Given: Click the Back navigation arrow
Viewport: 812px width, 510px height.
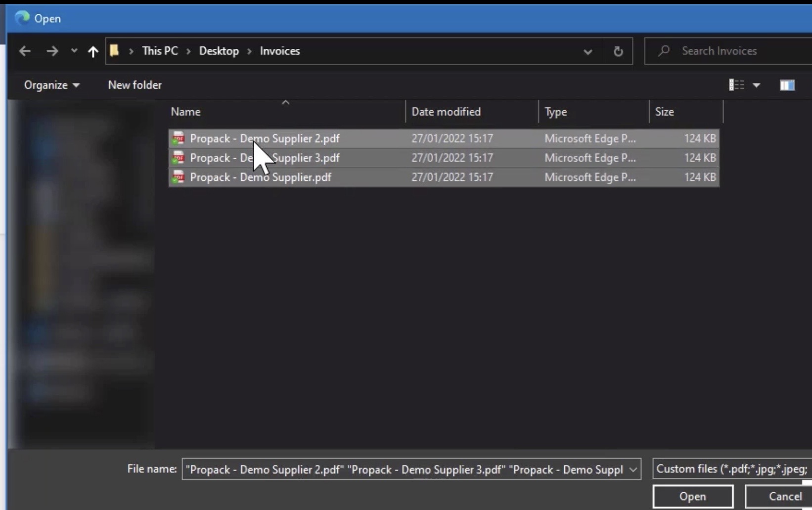Looking at the screenshot, I should click(x=25, y=51).
